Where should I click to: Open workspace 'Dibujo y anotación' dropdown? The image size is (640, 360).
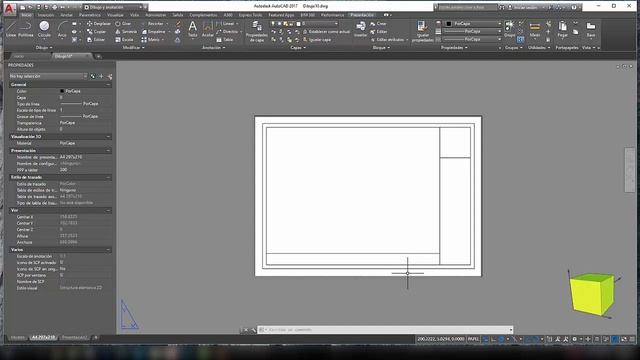click(x=113, y=7)
